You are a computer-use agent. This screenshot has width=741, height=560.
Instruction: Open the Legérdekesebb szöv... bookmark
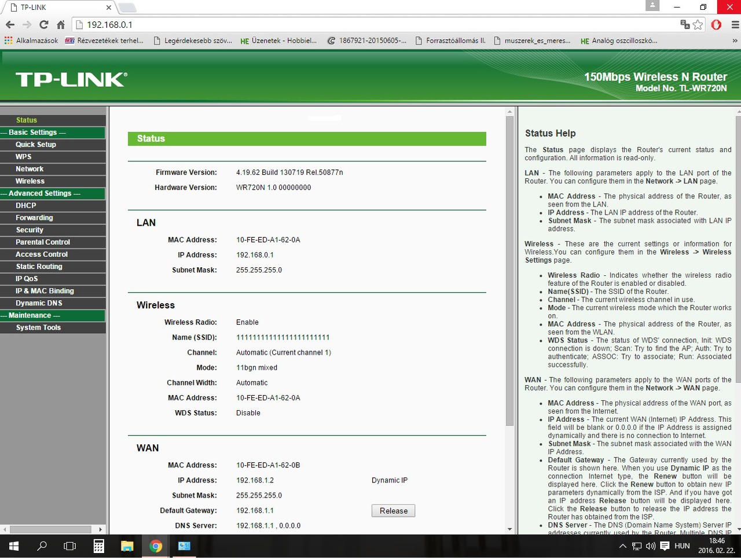pos(193,40)
